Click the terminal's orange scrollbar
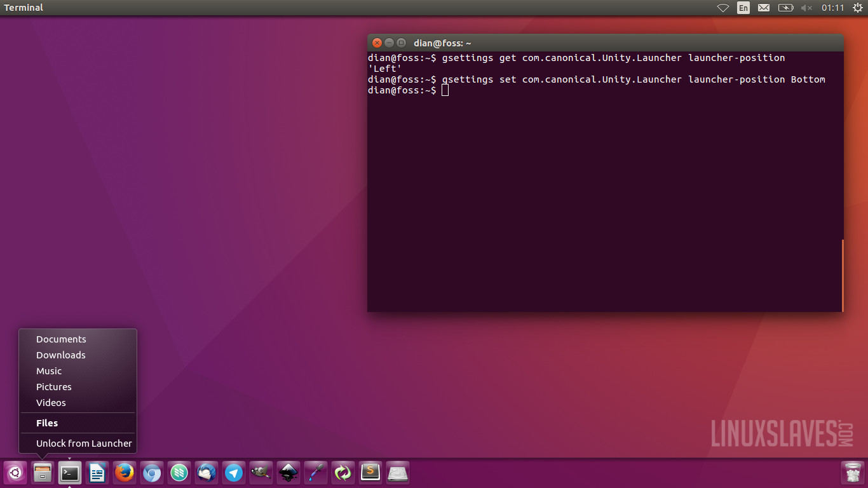The image size is (868, 488). tap(843, 276)
